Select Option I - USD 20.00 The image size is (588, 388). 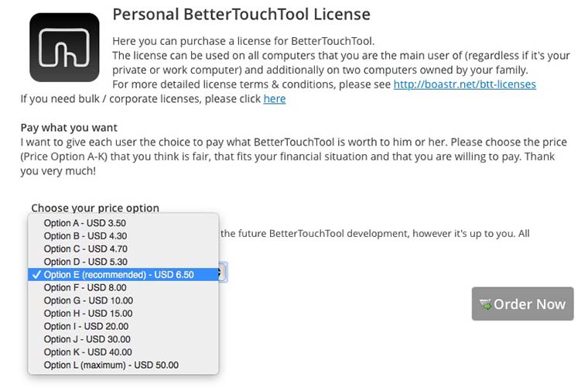(x=87, y=326)
